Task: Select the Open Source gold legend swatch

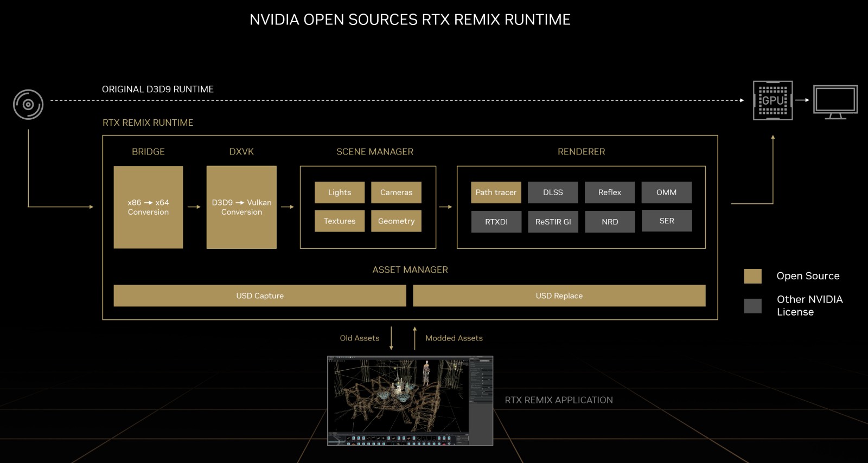Action: [x=752, y=276]
